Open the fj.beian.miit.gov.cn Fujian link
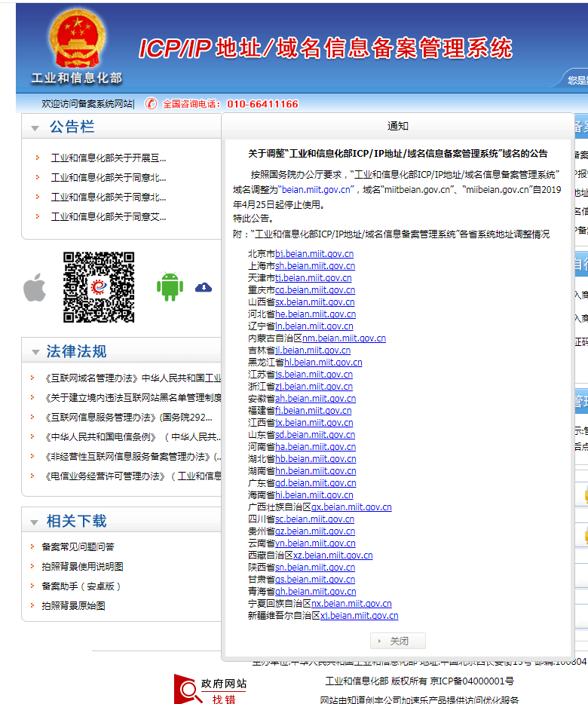Image resolution: width=588 pixels, height=704 pixels. click(x=314, y=411)
